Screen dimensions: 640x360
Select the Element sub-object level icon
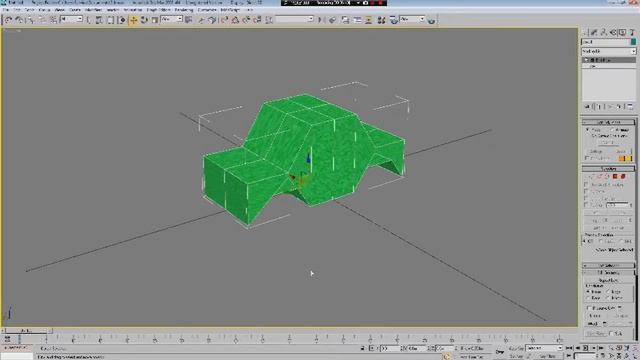[x=623, y=176]
